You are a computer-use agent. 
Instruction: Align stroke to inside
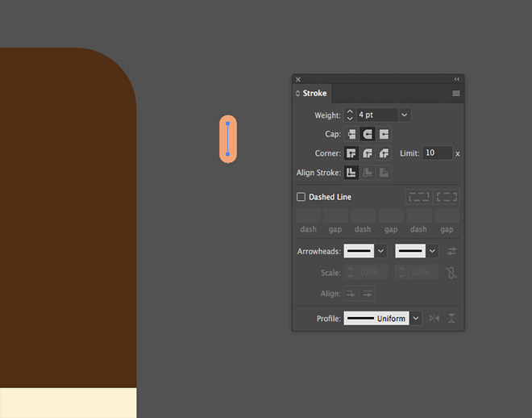click(x=368, y=173)
